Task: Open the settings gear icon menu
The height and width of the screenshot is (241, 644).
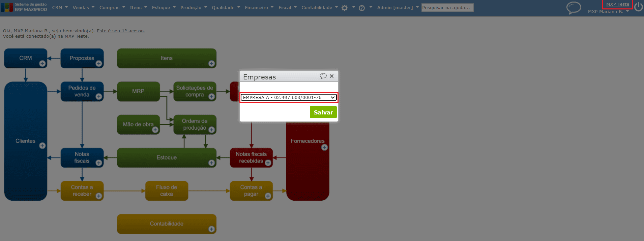Action: coord(345,8)
